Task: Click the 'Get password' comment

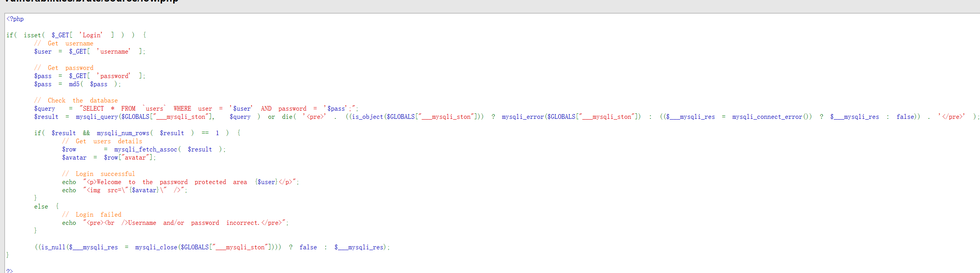Action: (64, 68)
